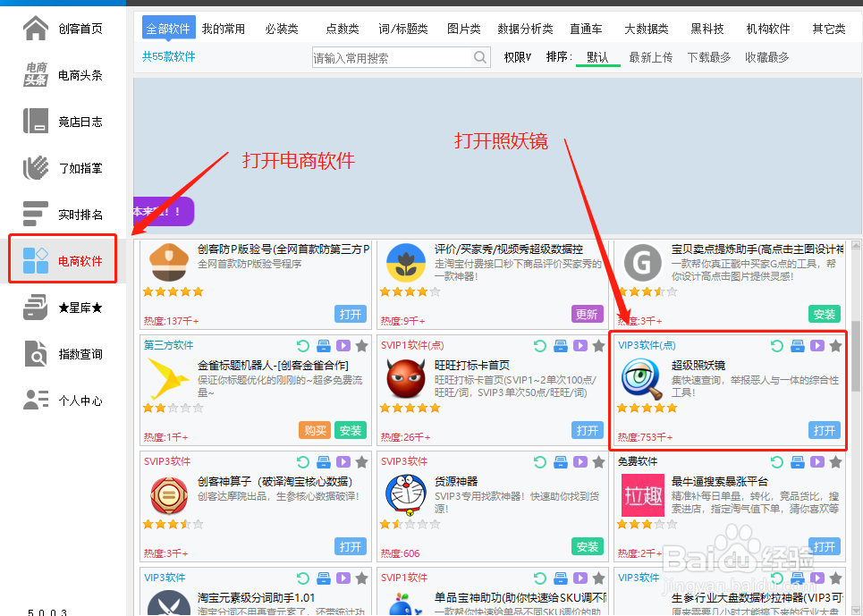
Task: Expand the 权限 dropdown filter
Action: (x=518, y=57)
